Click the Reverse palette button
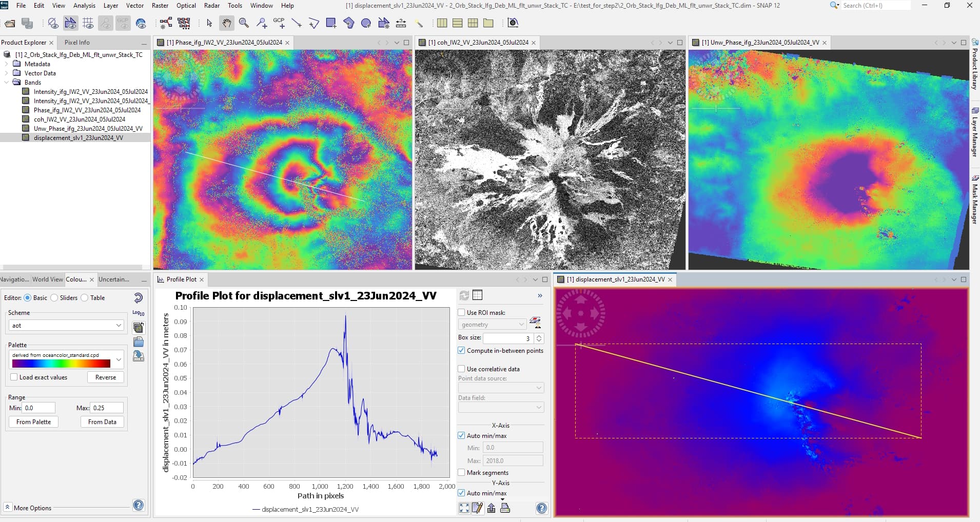The image size is (980, 522). click(x=106, y=377)
